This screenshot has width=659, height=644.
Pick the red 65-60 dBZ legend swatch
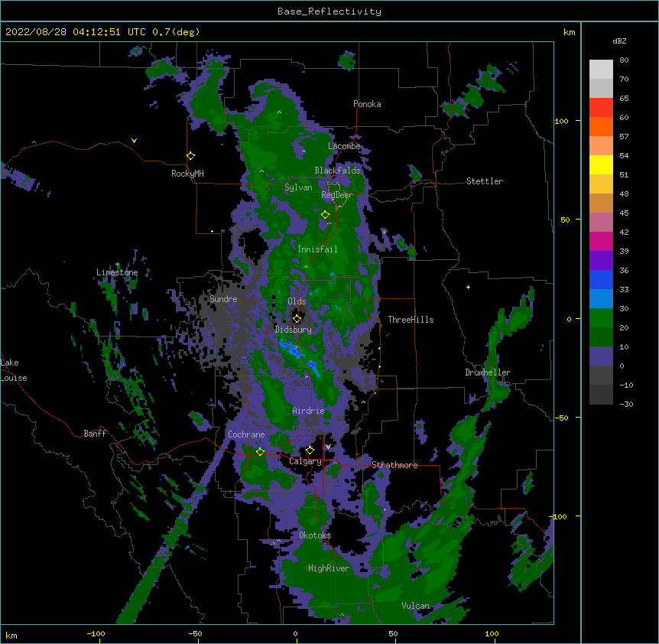click(601, 107)
